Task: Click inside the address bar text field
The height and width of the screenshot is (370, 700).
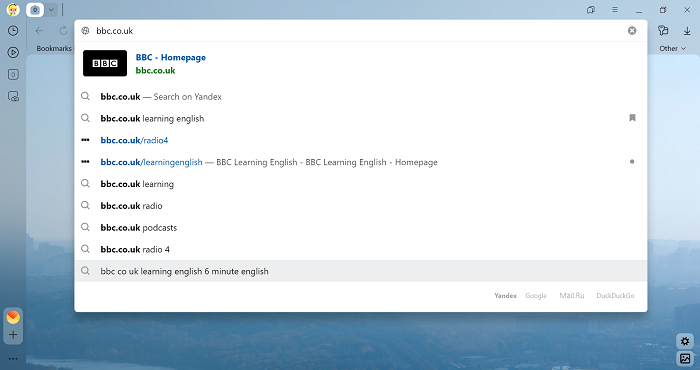Action: click(357, 30)
